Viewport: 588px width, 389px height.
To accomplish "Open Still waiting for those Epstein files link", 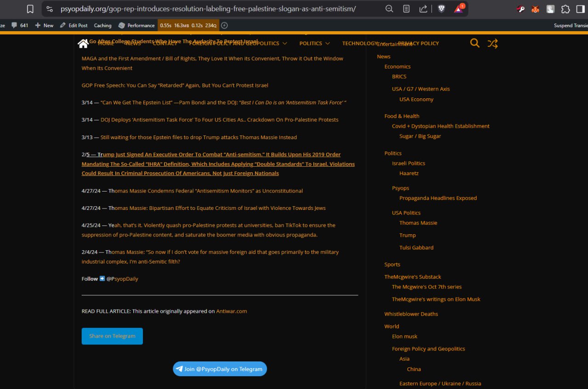I will point(198,137).
